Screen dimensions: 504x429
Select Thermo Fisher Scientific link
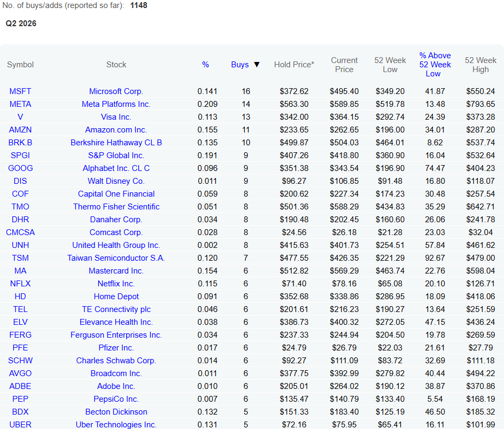pos(116,207)
